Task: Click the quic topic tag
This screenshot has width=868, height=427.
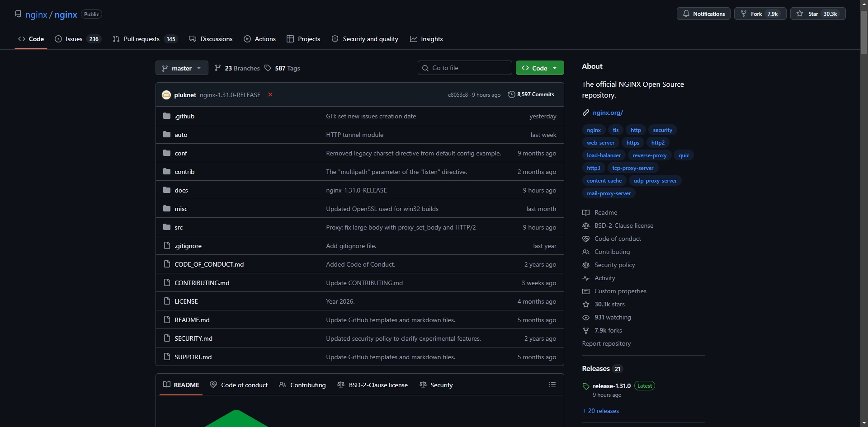Action: tap(684, 155)
